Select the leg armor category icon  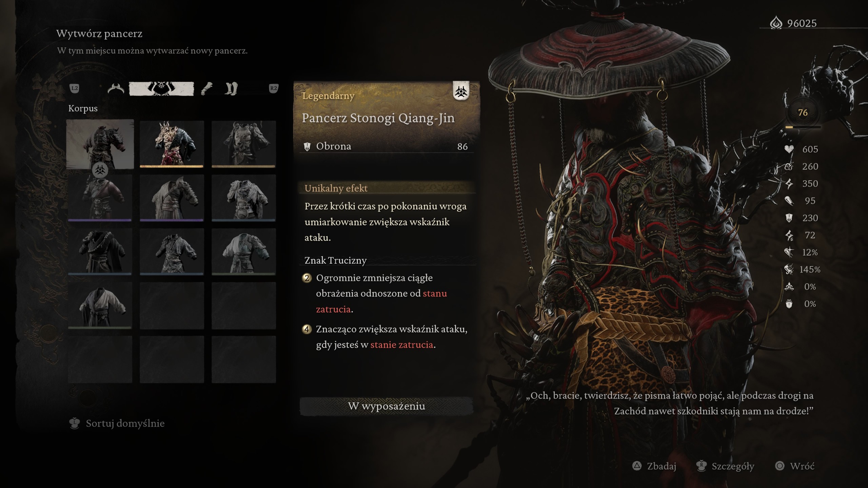pyautogui.click(x=231, y=89)
